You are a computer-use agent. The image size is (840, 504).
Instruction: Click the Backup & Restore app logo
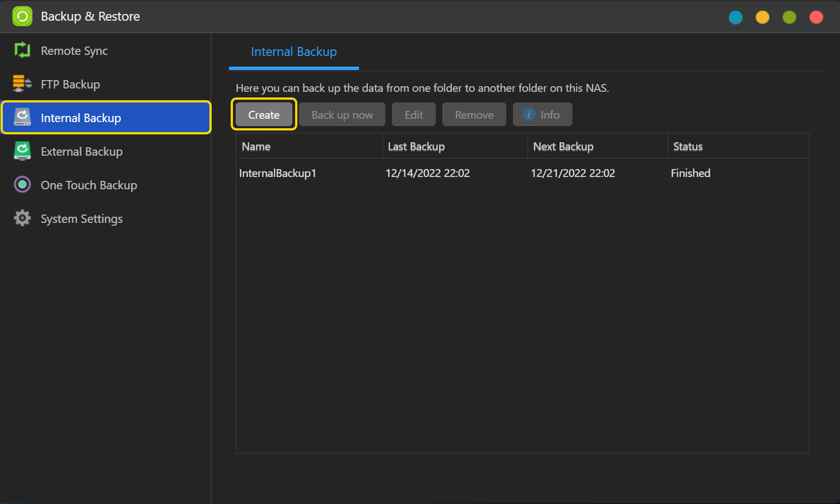tap(22, 16)
